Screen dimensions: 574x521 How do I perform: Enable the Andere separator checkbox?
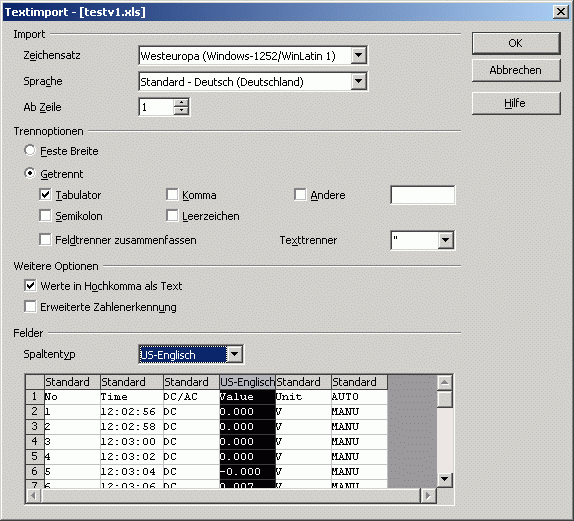300,194
